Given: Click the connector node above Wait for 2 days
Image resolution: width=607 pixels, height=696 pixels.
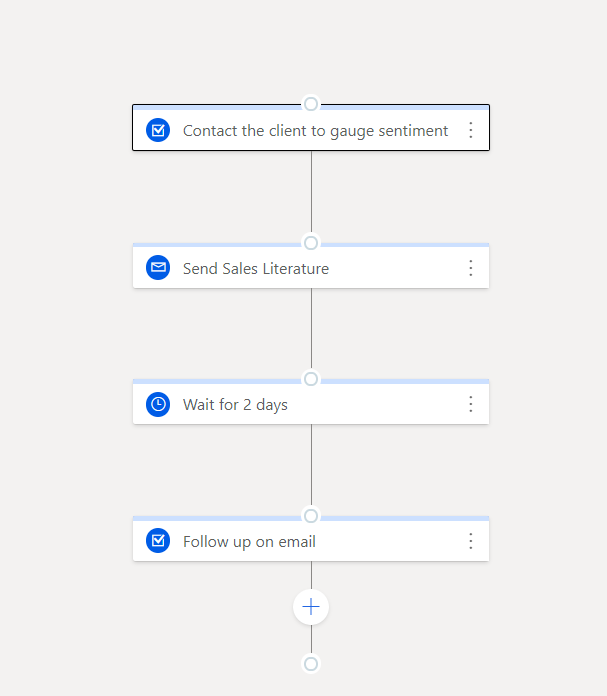Looking at the screenshot, I should [x=311, y=379].
